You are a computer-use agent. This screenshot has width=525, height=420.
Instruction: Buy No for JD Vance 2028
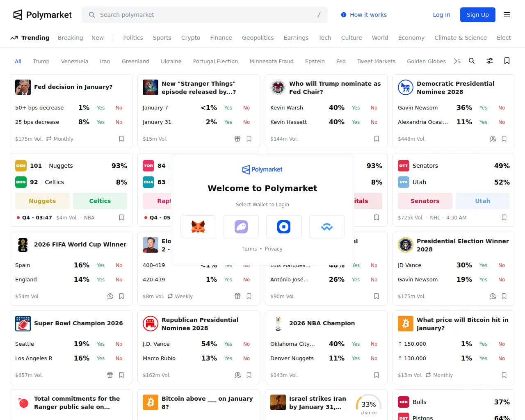pos(502,265)
